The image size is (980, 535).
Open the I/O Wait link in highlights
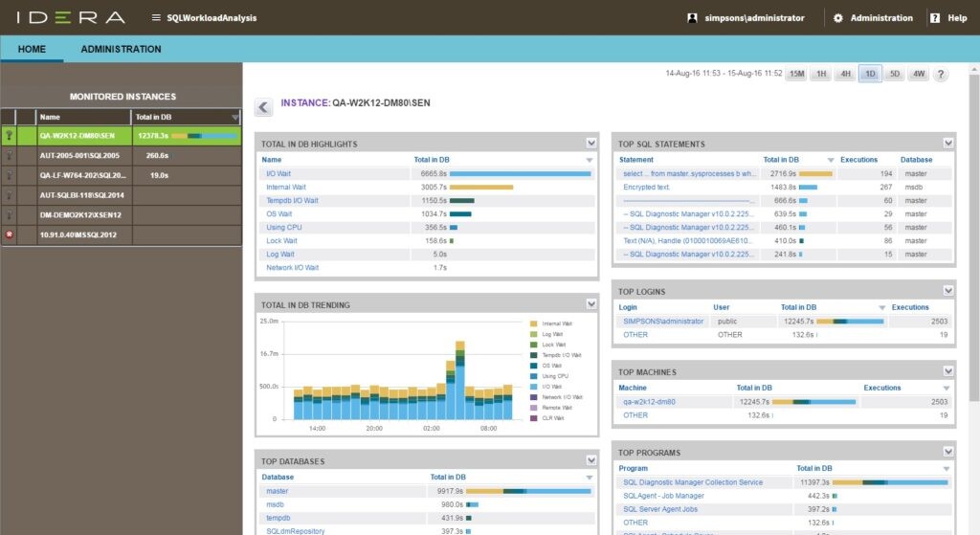pyautogui.click(x=279, y=174)
